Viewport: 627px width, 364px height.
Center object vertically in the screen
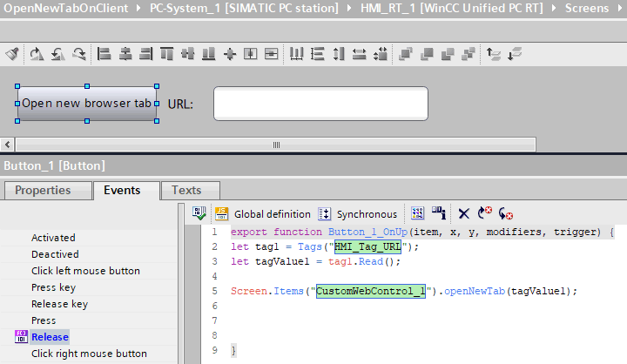tap(271, 54)
